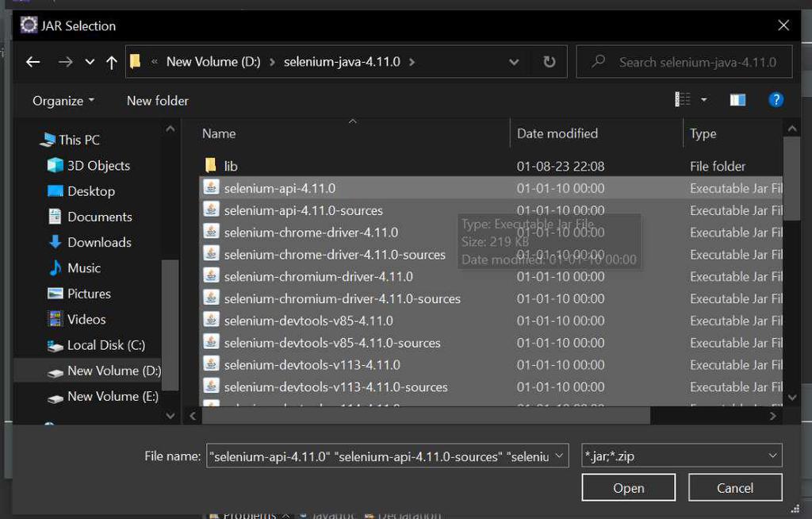
Task: Click New Volume (D:) in address path
Action: click(x=213, y=62)
